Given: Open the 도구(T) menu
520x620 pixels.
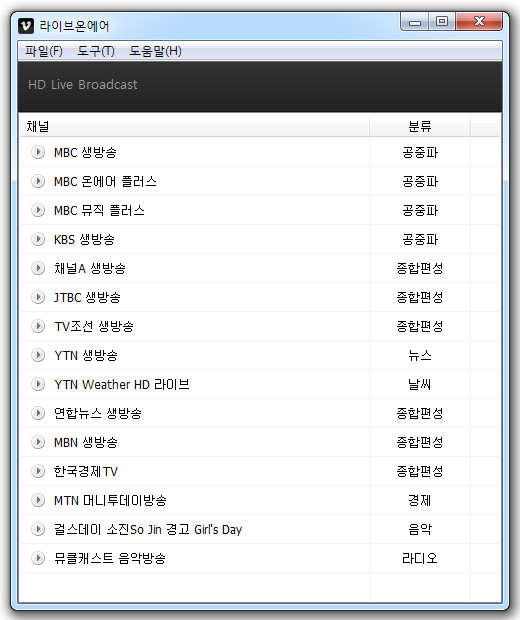Looking at the screenshot, I should [x=96, y=51].
